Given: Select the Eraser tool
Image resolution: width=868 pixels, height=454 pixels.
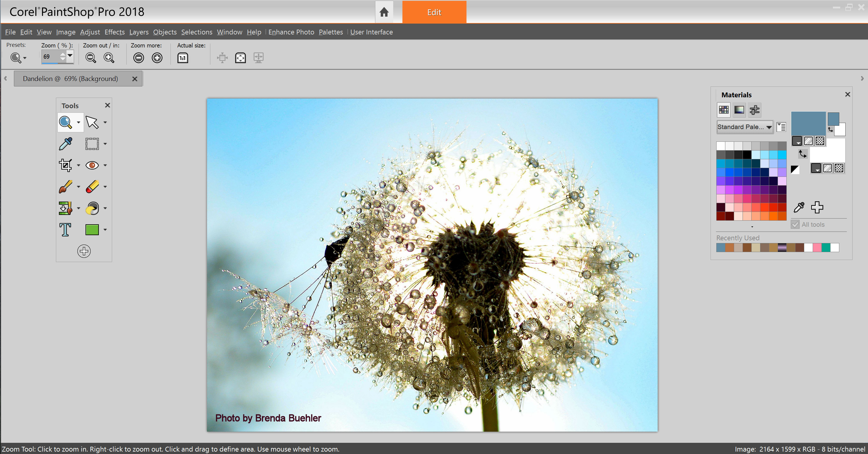Looking at the screenshot, I should coord(92,187).
